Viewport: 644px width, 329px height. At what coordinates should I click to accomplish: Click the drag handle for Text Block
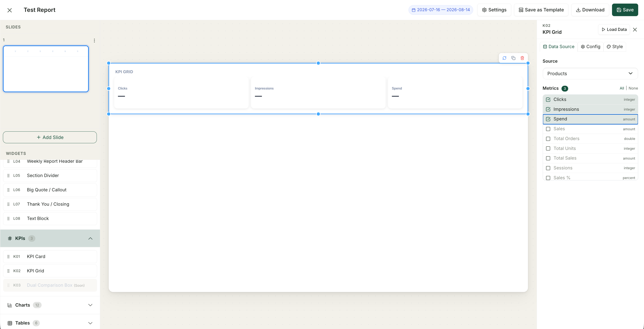pyautogui.click(x=8, y=218)
